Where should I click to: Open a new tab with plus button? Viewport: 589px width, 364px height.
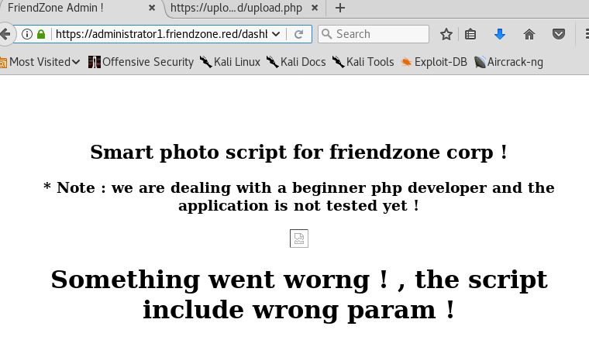339,8
